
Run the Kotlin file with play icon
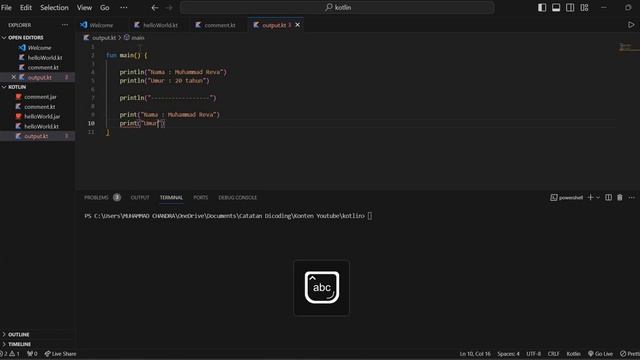point(631,25)
